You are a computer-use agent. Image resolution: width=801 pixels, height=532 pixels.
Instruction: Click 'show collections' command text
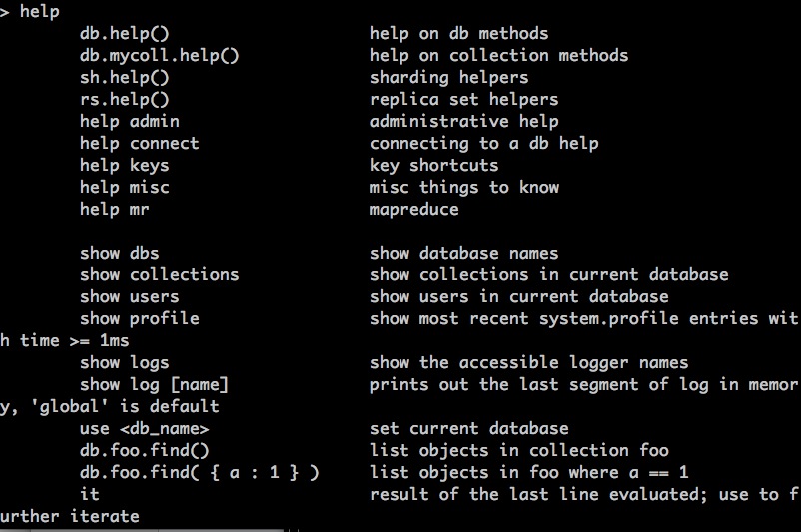coord(159,274)
